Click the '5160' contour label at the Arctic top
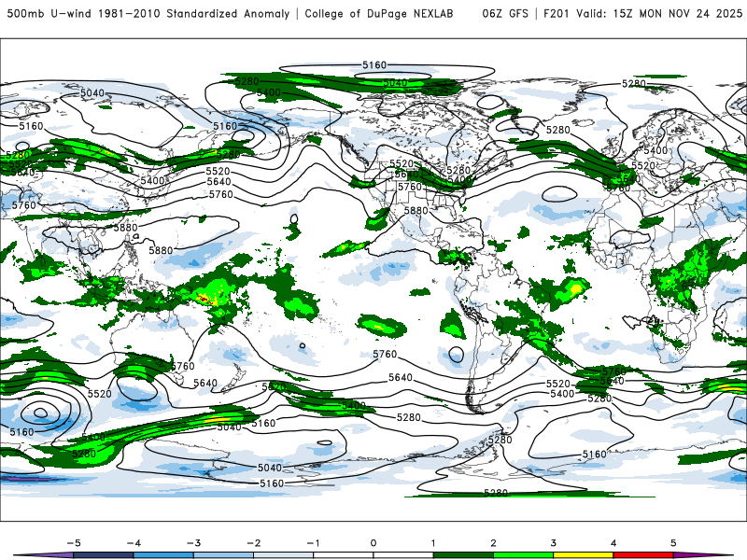 click(x=374, y=65)
